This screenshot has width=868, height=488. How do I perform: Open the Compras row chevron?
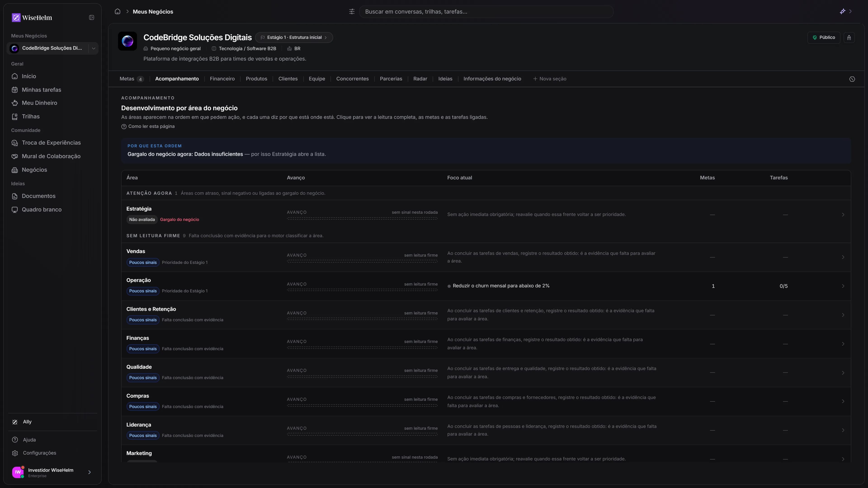(843, 401)
